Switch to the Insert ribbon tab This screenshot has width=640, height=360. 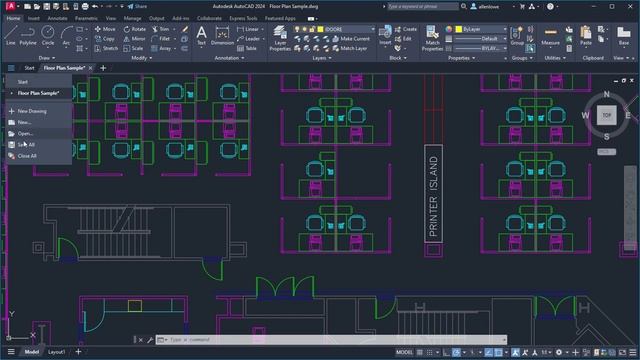33,18
